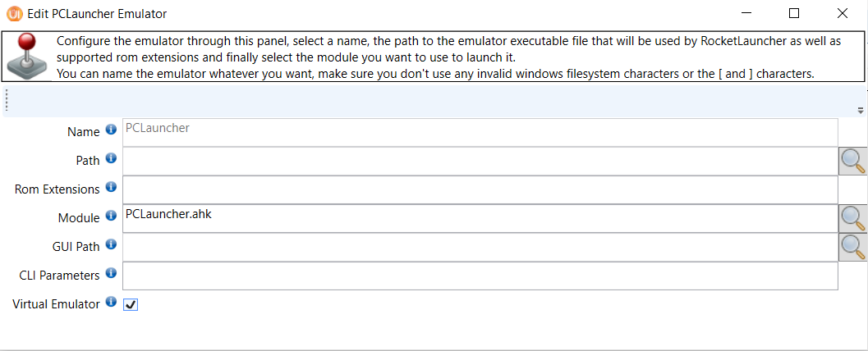Click the info icon next to Name
868x351 pixels.
click(x=111, y=131)
